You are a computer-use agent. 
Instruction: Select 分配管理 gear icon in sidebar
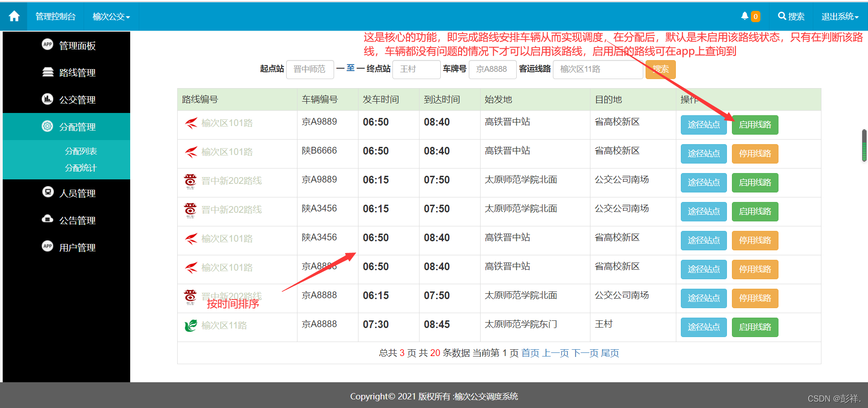pyautogui.click(x=47, y=126)
